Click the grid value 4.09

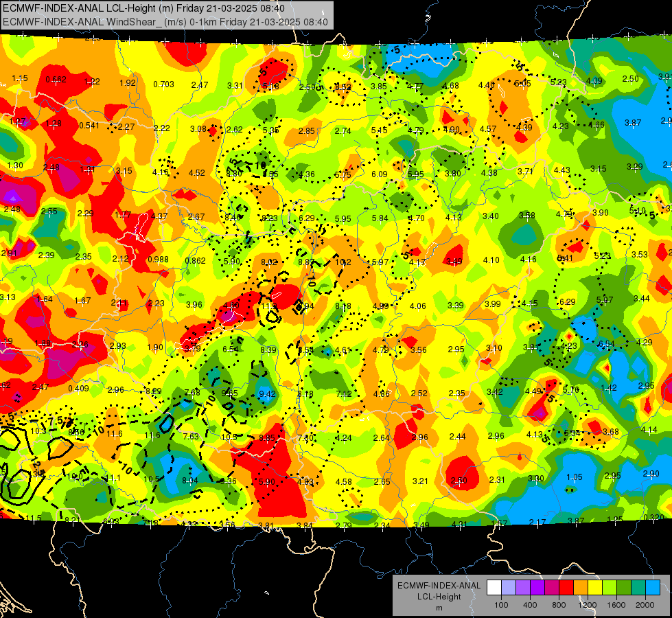[594, 80]
